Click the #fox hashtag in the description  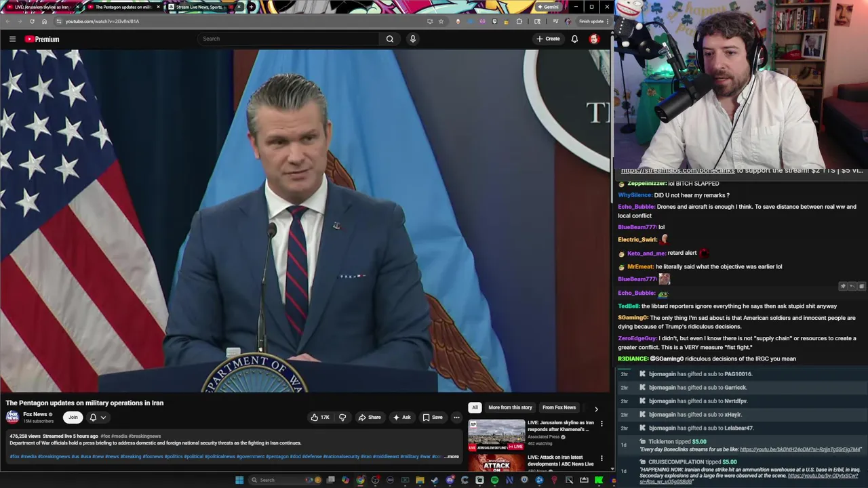click(x=14, y=456)
